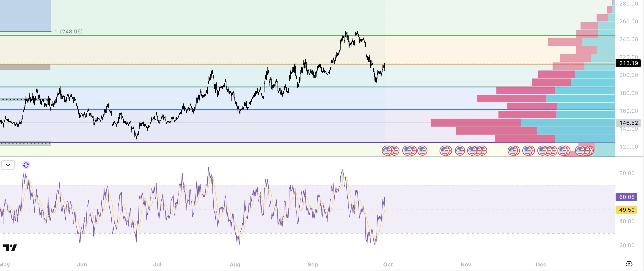Click the black 213.19 current price label

pos(628,63)
